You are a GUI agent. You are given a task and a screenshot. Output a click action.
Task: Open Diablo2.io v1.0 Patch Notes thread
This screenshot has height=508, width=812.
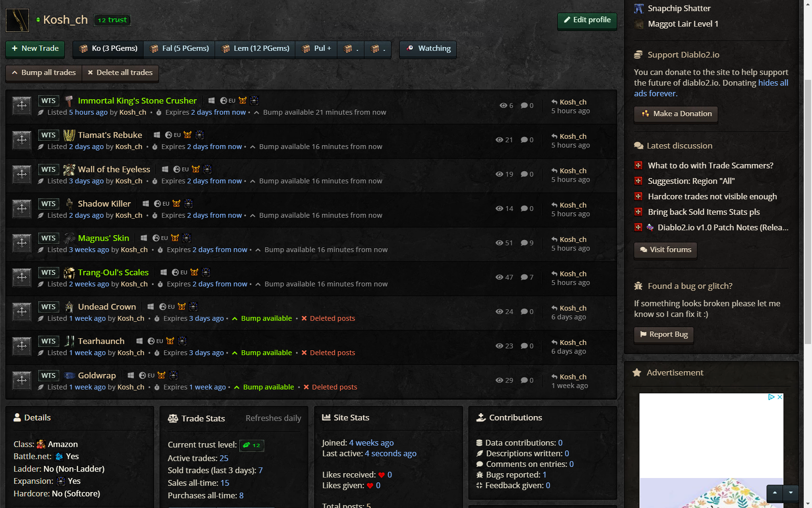pyautogui.click(x=723, y=227)
